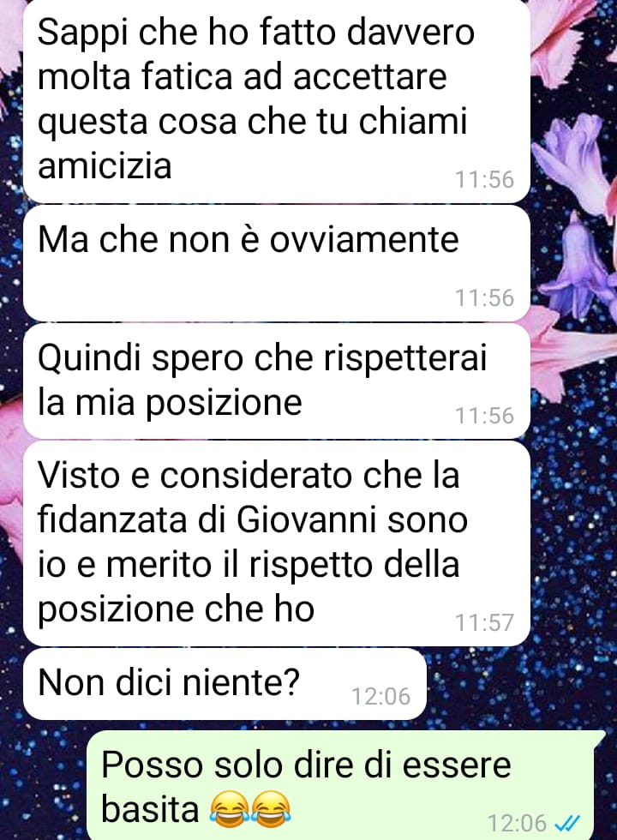
Task: Tap the green 'Posso solo dire' reply bubble
Action: 344,785
